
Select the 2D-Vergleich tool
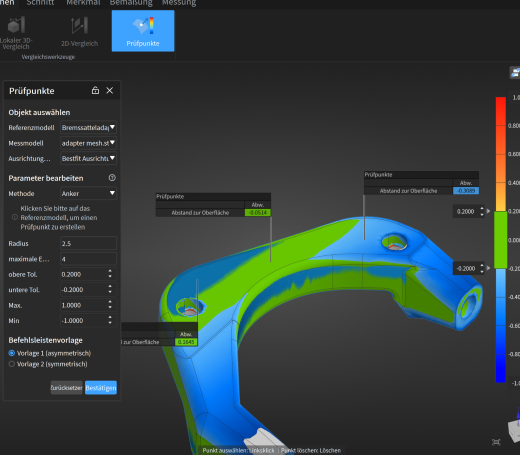point(79,33)
